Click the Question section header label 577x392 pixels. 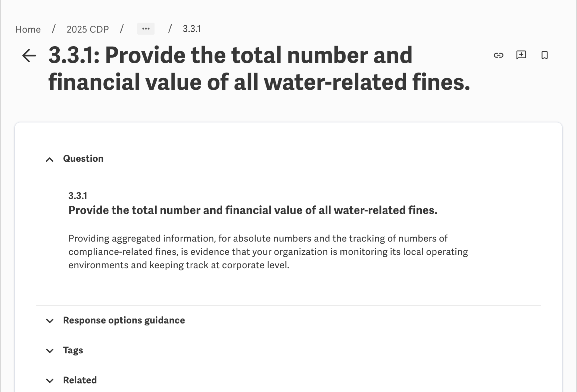tap(83, 159)
